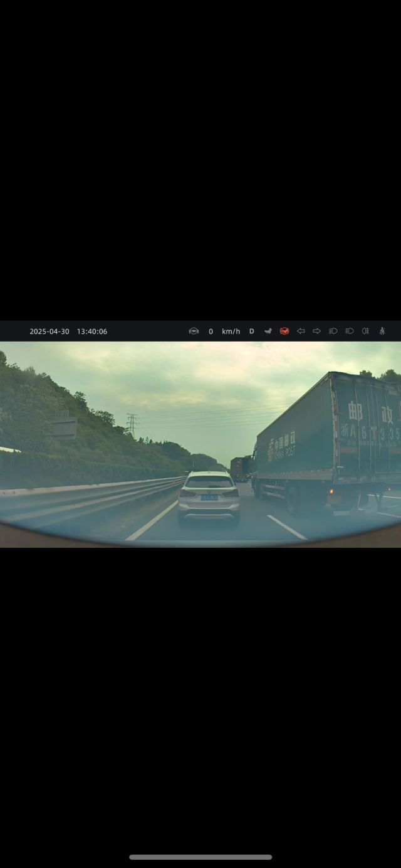Tap the 0 speed value
The height and width of the screenshot is (868, 401).
(211, 332)
